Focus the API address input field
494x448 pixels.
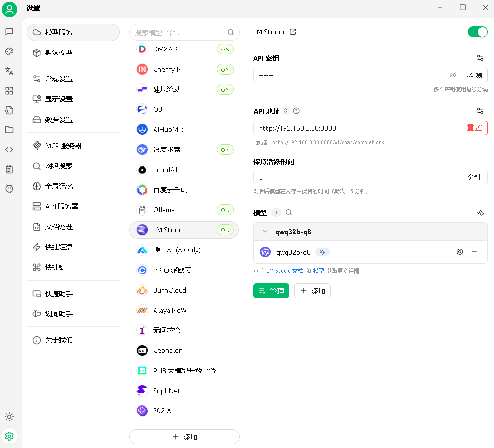point(358,128)
